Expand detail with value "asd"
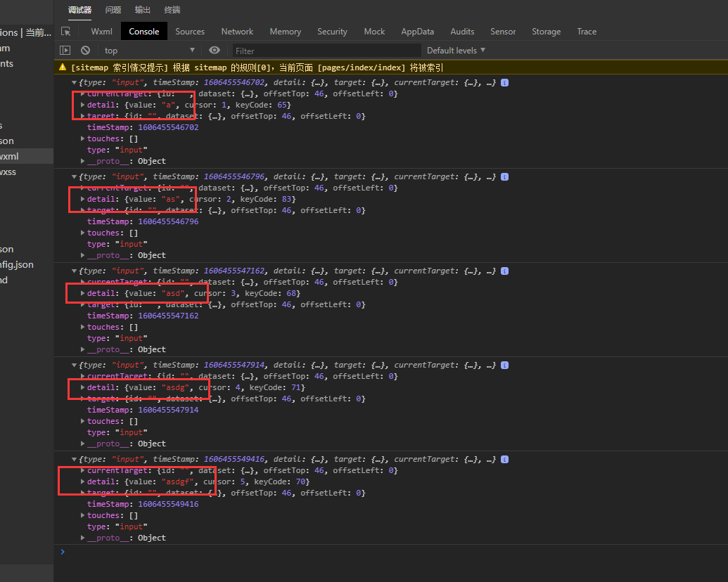Viewport: 728px width, 582px height. point(82,293)
